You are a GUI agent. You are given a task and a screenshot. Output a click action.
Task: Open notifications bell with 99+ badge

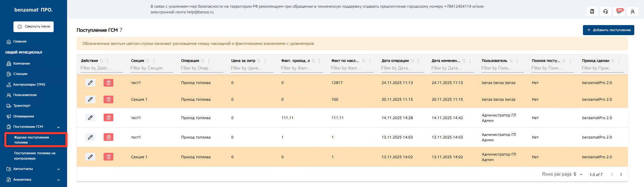(x=619, y=11)
